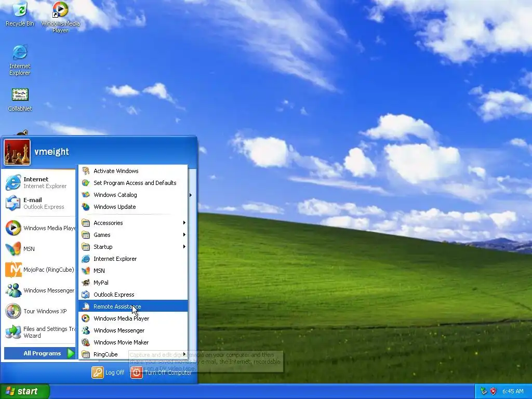The height and width of the screenshot is (399, 532).
Task: Open Windows Messenger in All Programs list
Action: 133,330
